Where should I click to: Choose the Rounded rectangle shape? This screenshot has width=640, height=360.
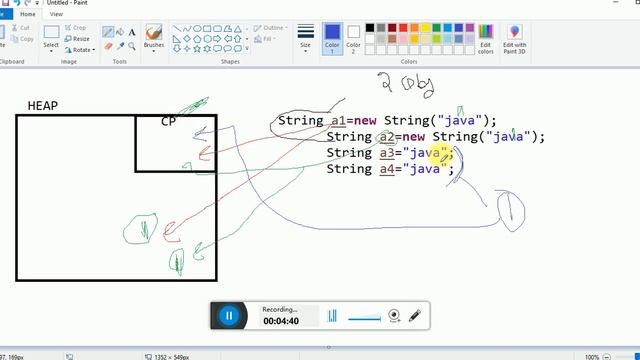click(x=218, y=29)
